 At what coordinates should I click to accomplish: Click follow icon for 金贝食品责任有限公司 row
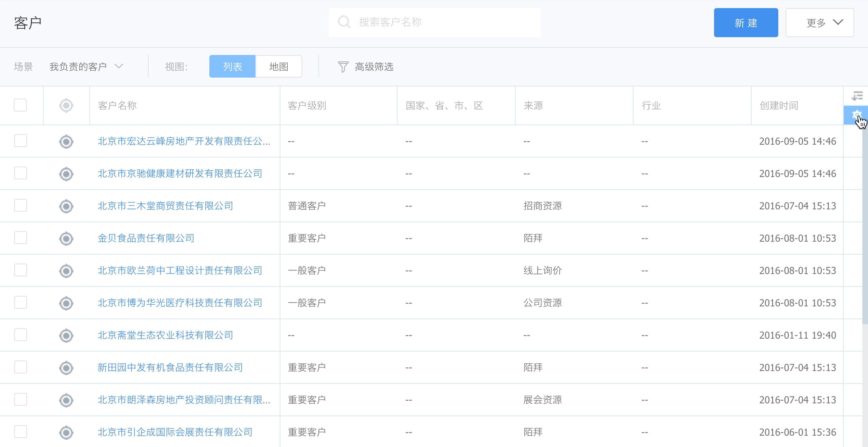tap(66, 238)
